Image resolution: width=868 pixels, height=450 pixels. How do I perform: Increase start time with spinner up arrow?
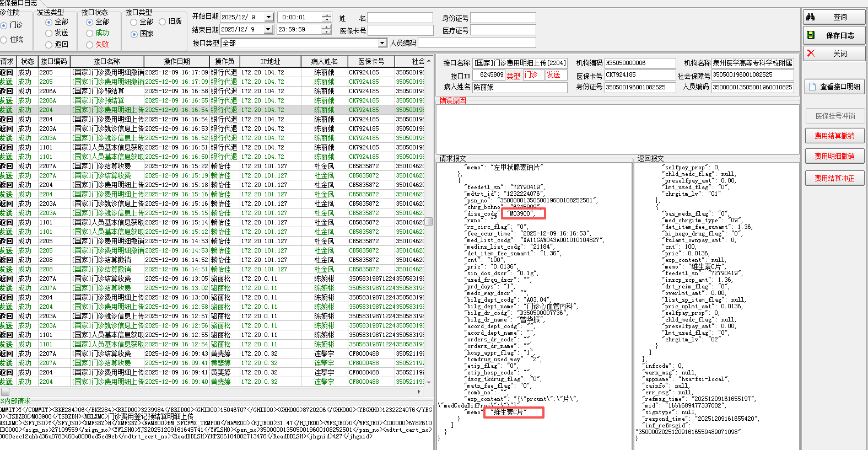click(327, 15)
